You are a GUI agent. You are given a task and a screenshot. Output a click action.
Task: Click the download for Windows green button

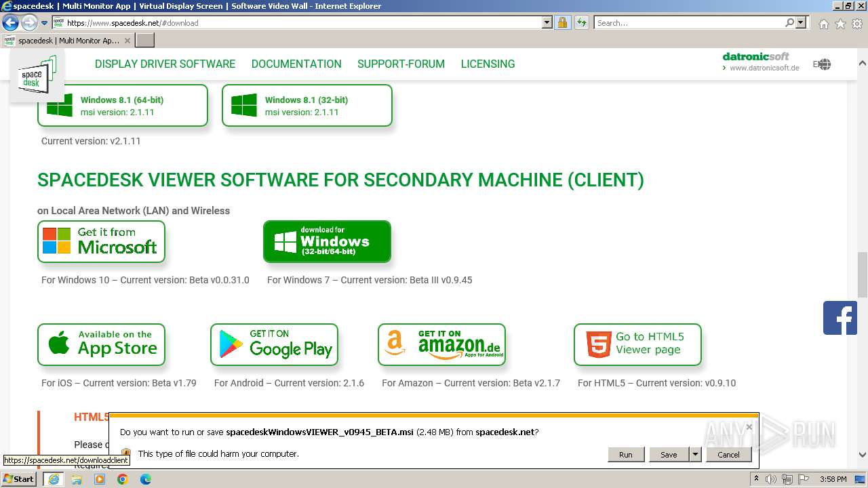pos(327,241)
